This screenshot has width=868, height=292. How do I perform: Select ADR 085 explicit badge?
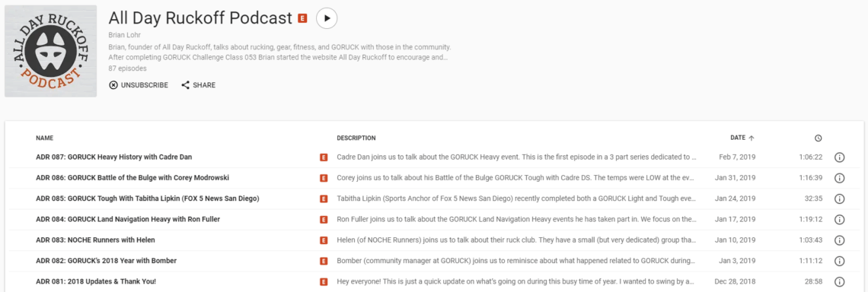tap(324, 199)
